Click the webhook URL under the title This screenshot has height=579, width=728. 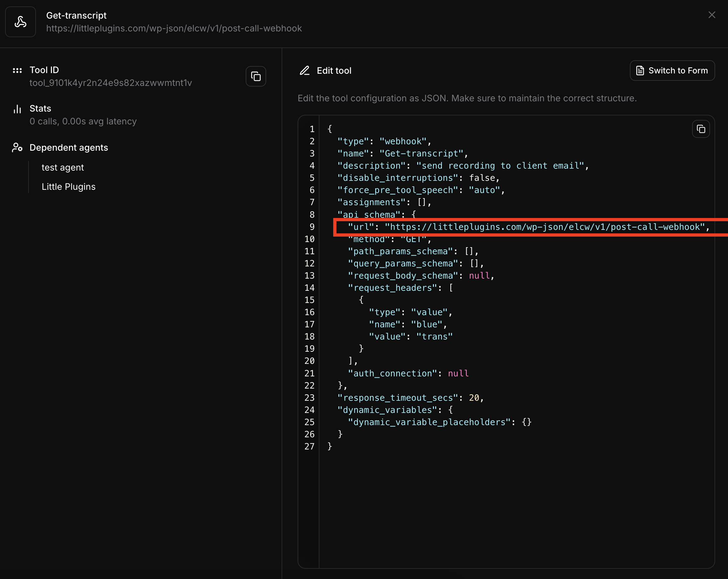pyautogui.click(x=174, y=28)
